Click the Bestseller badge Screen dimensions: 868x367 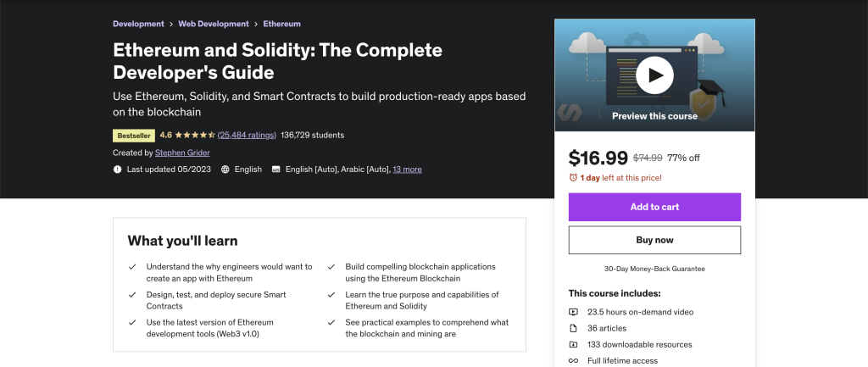[134, 136]
